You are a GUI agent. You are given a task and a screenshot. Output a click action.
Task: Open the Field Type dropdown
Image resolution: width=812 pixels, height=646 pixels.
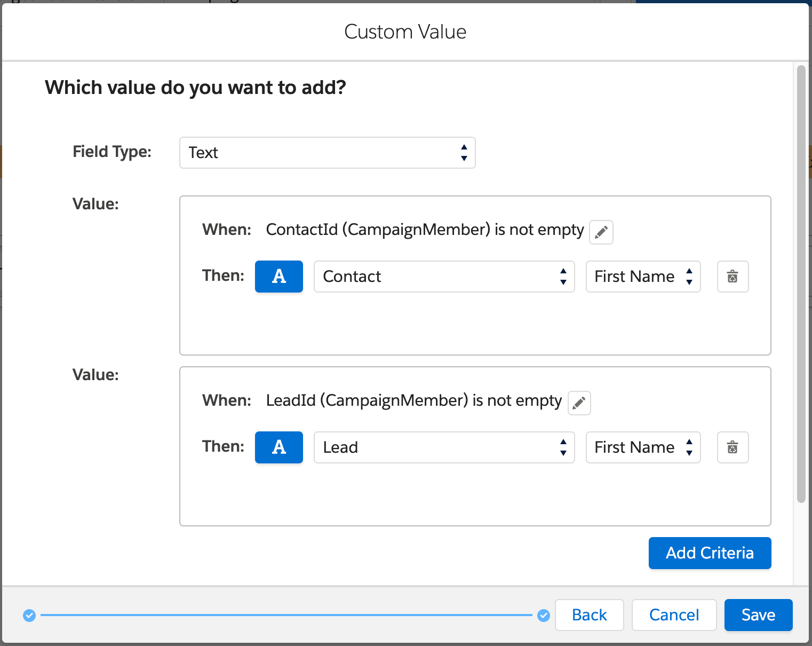pos(327,153)
